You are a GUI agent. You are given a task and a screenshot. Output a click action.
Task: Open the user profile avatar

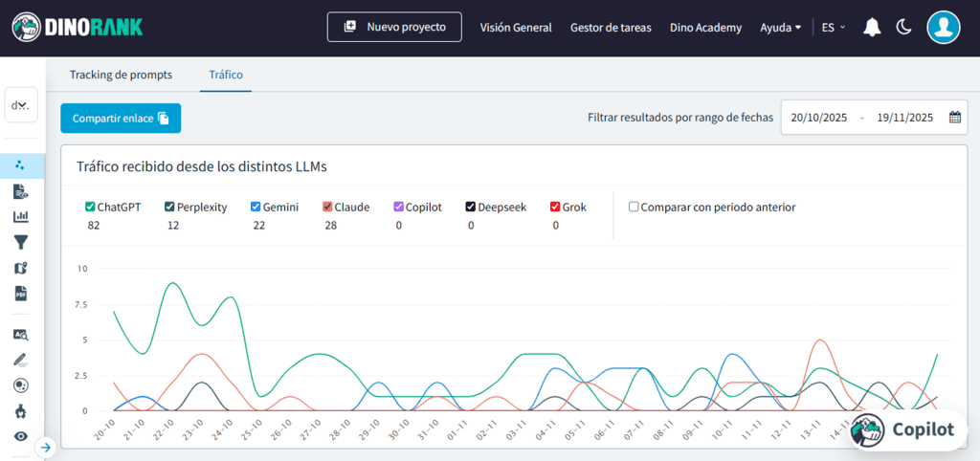(943, 27)
